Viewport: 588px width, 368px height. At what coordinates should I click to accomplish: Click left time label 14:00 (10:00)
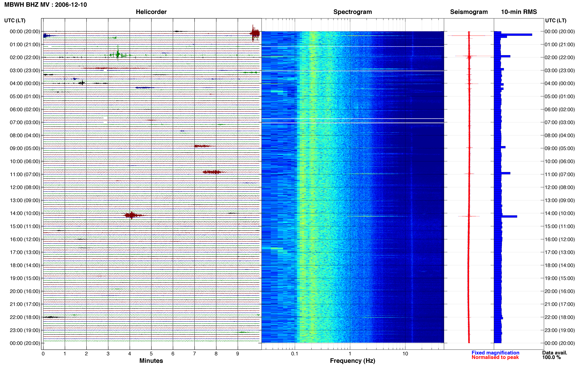[25, 213]
